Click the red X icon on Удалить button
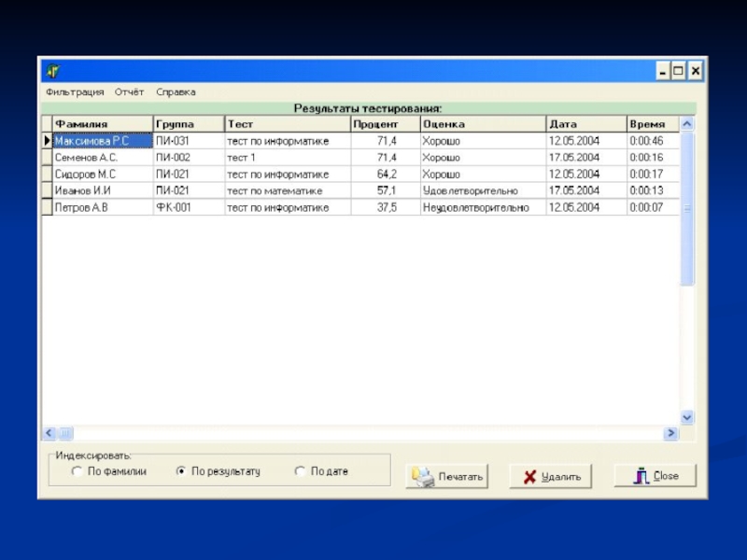The image size is (747, 560). (529, 477)
